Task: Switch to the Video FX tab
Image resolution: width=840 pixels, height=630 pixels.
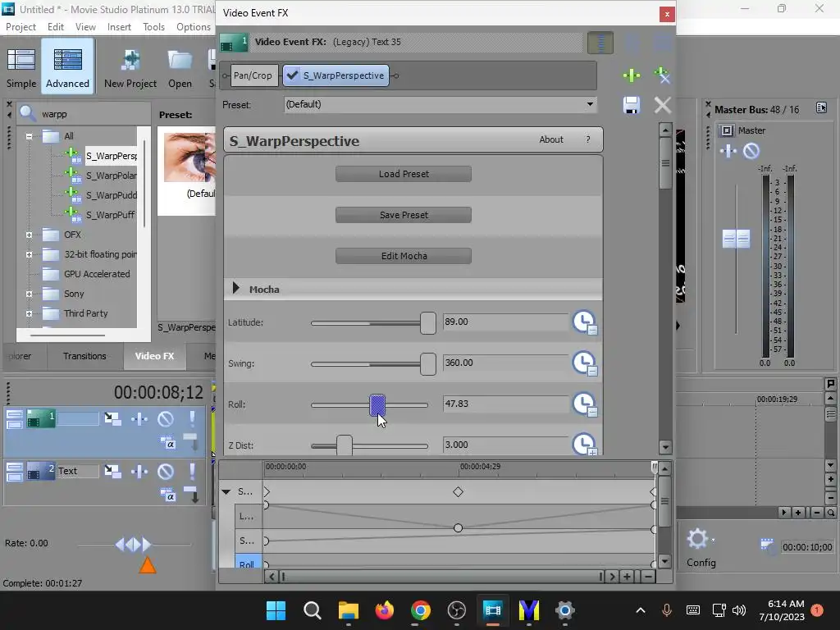Action: coord(154,356)
